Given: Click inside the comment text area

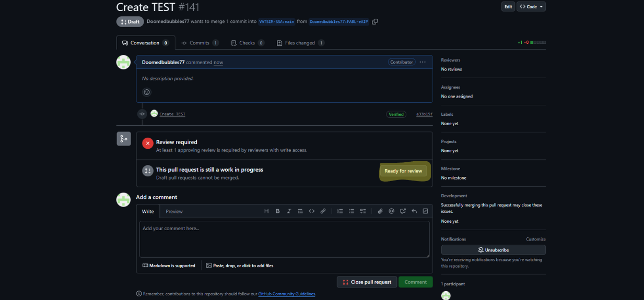Looking at the screenshot, I should (x=284, y=239).
